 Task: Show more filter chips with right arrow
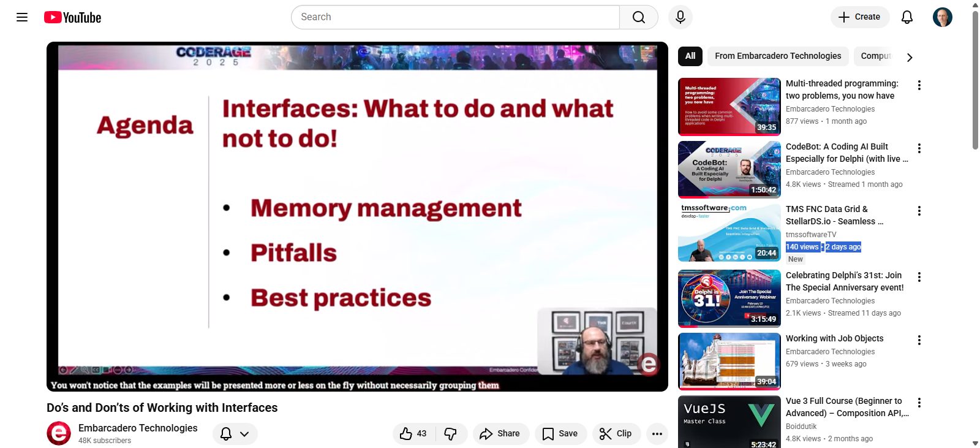(910, 57)
